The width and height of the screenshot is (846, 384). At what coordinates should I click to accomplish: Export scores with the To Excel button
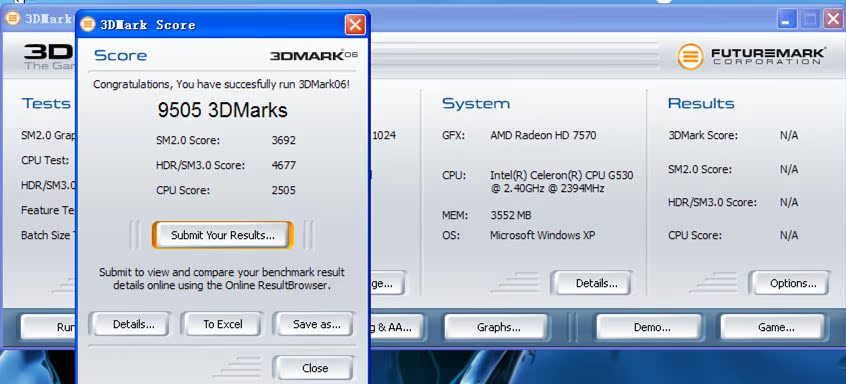coord(222,324)
